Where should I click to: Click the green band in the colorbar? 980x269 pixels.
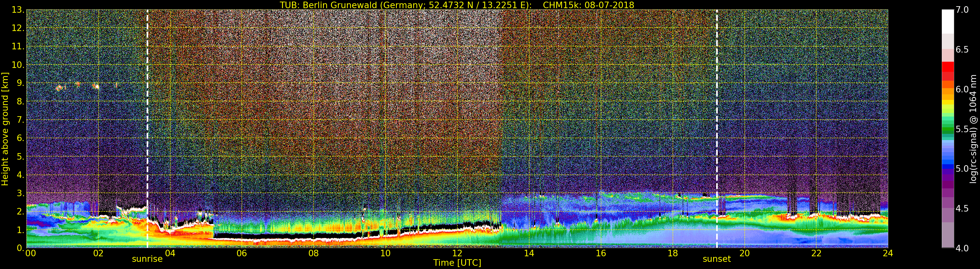coord(947,129)
